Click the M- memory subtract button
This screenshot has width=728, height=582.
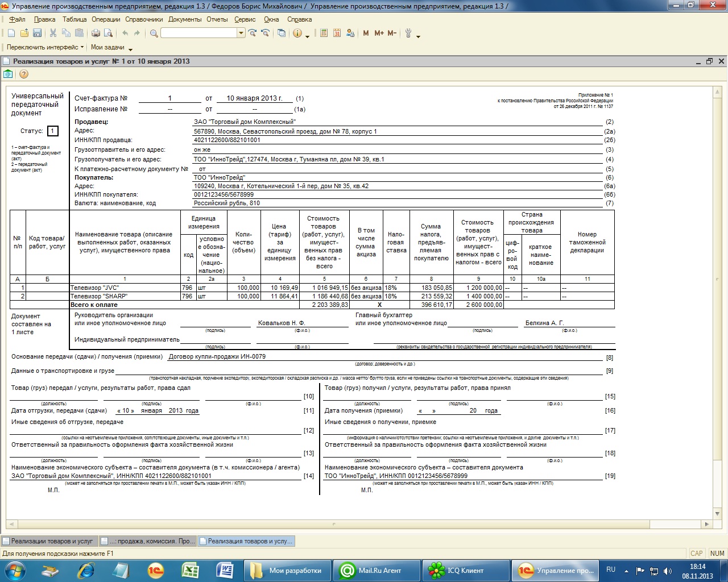392,34
